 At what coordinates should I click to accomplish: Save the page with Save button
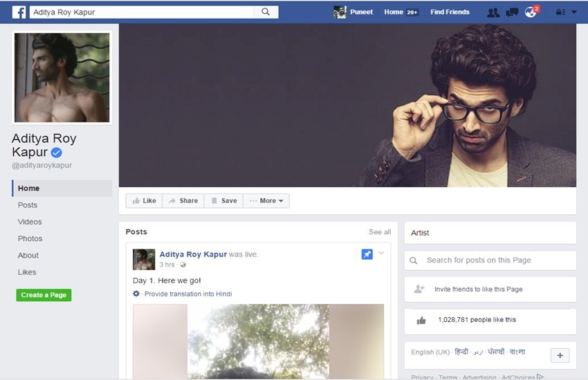[223, 201]
